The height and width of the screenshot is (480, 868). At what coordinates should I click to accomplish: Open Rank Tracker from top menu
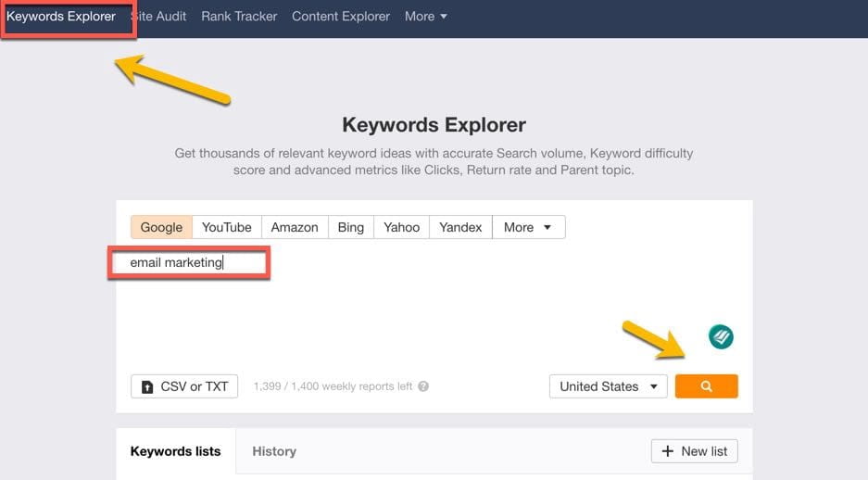[239, 17]
